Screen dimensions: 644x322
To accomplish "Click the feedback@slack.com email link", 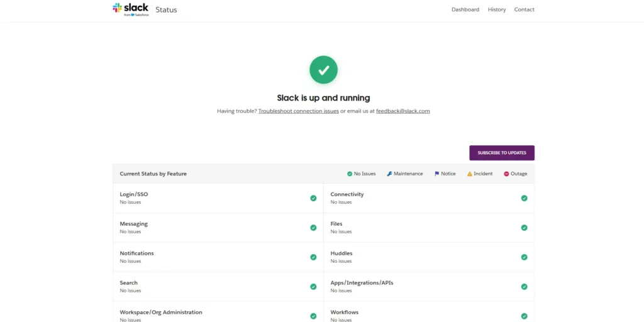I will (402, 111).
